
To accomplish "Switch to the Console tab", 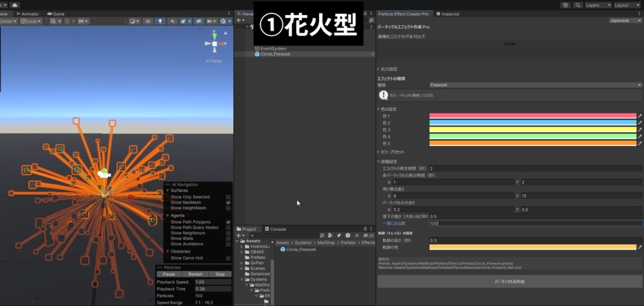I will click(x=275, y=229).
